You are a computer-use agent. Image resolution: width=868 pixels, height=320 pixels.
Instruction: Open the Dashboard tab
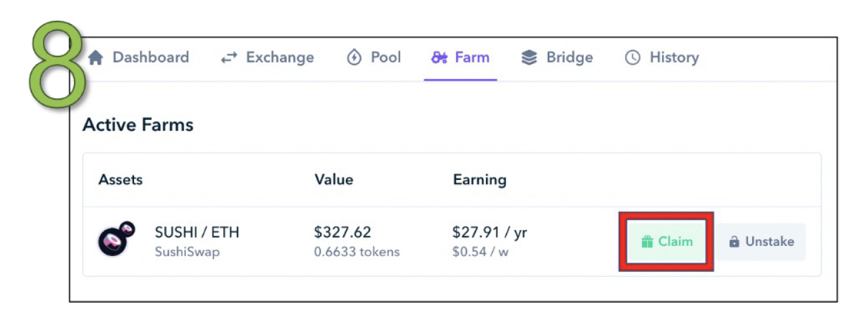150,58
